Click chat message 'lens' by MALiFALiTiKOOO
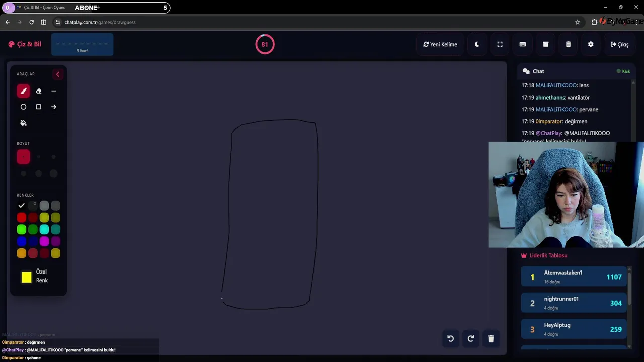 coord(555,85)
